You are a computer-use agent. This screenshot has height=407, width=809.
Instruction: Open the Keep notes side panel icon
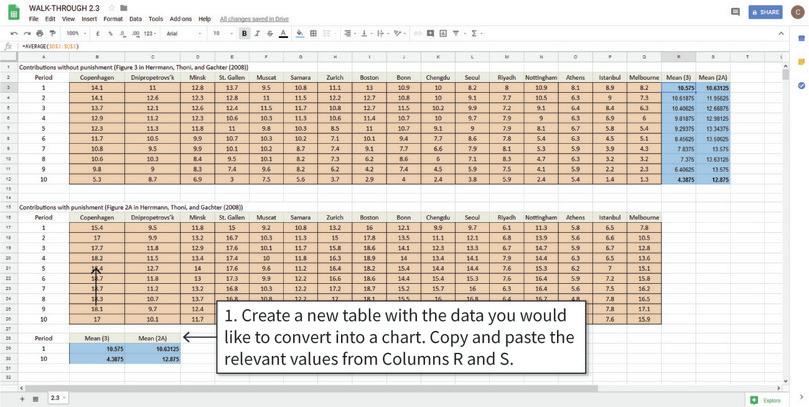pyautogui.click(x=801, y=62)
